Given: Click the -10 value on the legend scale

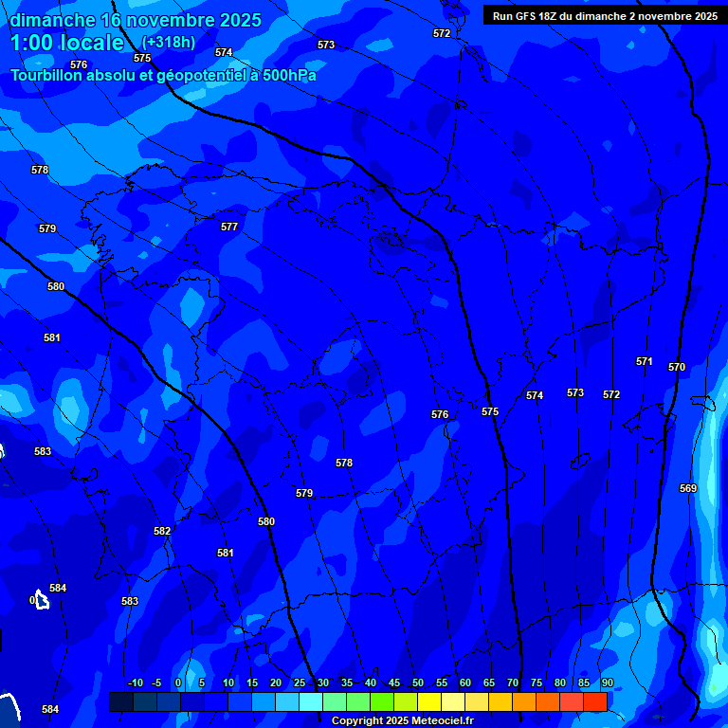Looking at the screenshot, I should click(x=135, y=683).
